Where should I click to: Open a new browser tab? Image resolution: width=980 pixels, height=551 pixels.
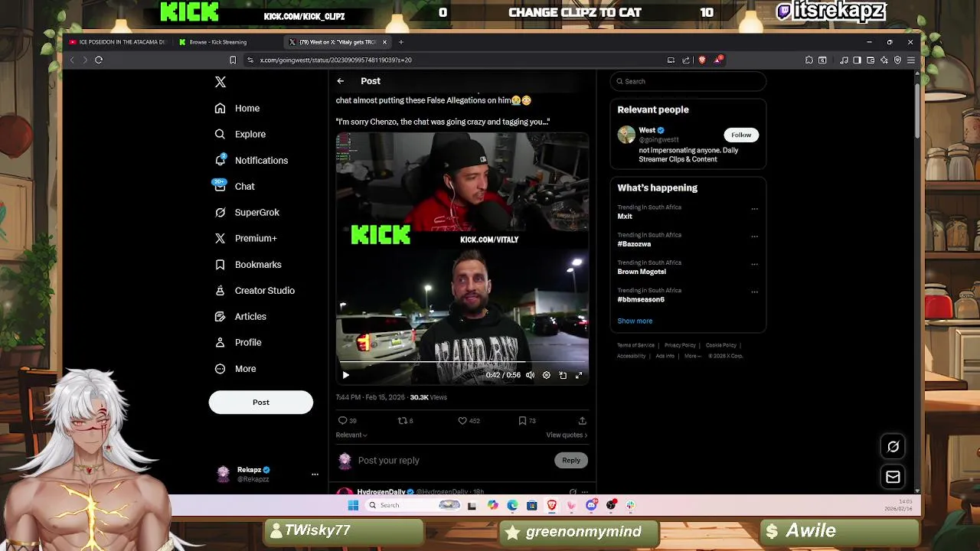click(x=400, y=42)
